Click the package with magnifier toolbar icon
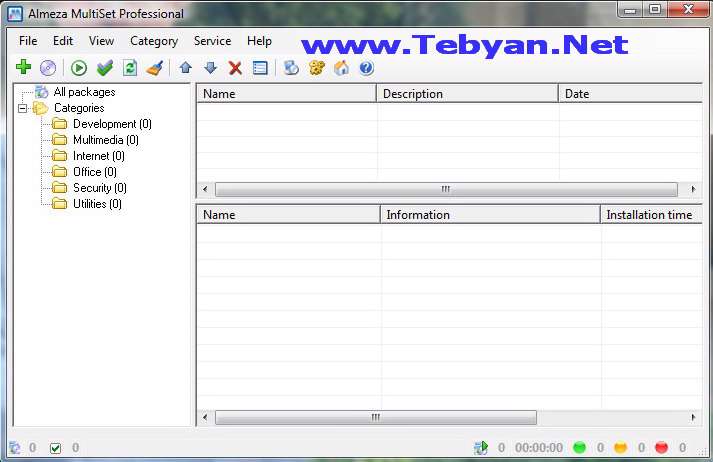This screenshot has width=713, height=462. (x=291, y=68)
